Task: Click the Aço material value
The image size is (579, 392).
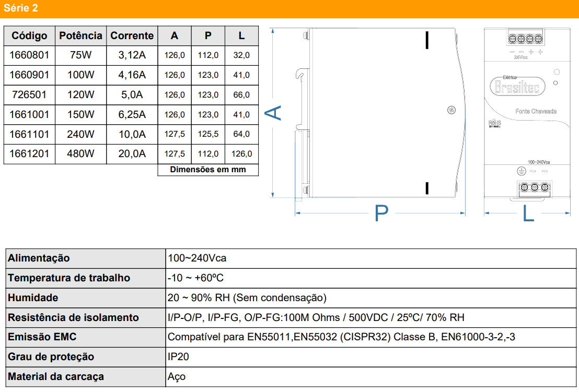Action: 177,377
